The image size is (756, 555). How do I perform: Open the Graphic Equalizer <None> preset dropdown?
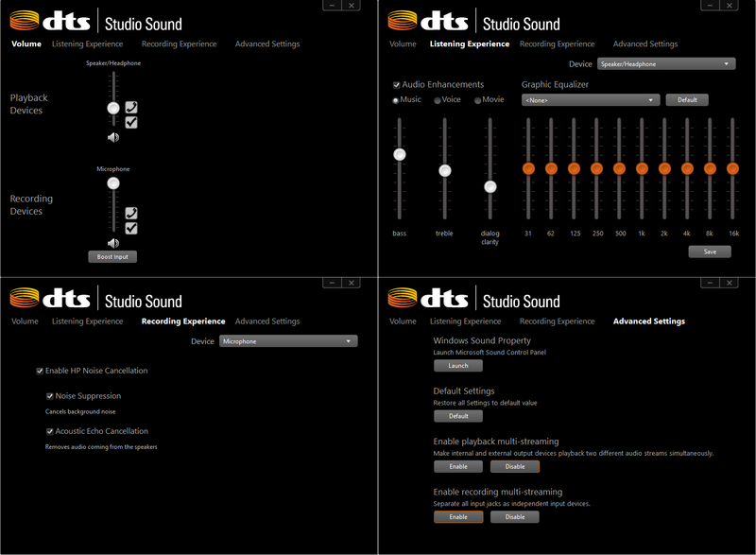click(x=591, y=100)
